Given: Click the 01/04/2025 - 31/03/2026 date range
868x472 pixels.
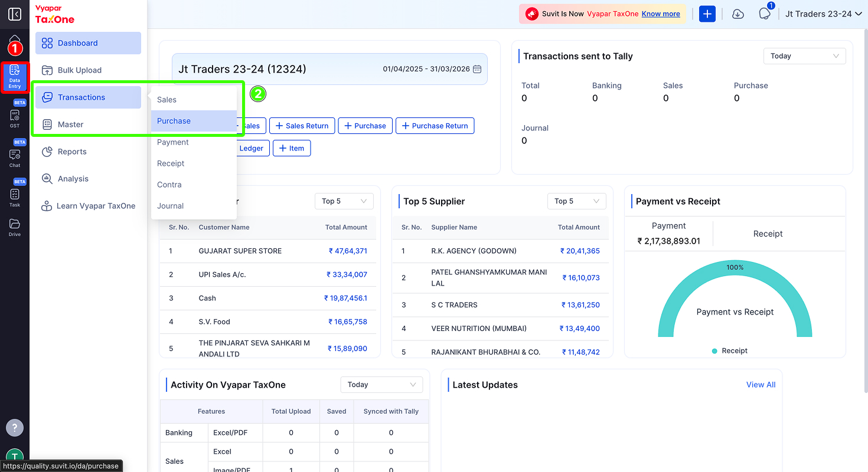Looking at the screenshot, I should point(426,69).
